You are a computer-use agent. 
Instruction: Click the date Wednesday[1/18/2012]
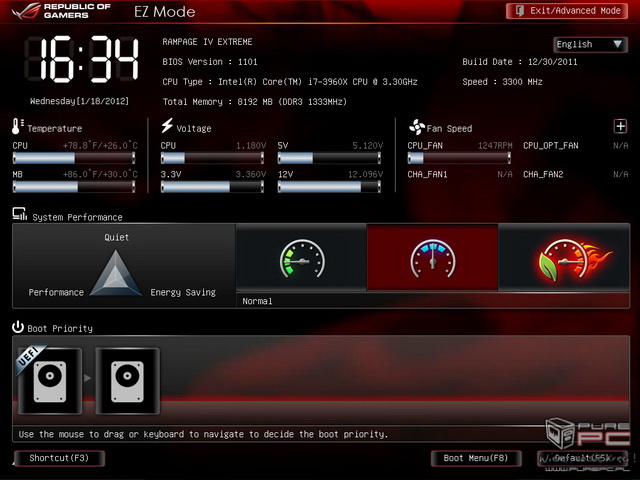(79, 101)
